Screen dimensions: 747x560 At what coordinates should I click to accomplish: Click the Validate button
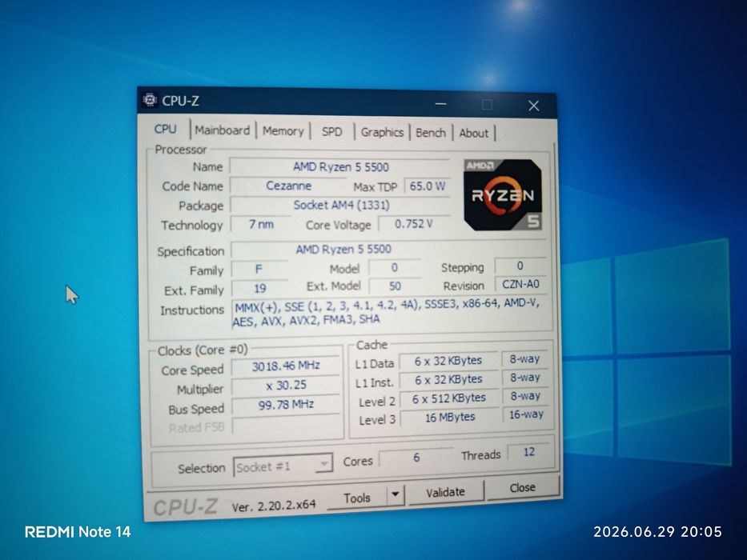tap(445, 491)
